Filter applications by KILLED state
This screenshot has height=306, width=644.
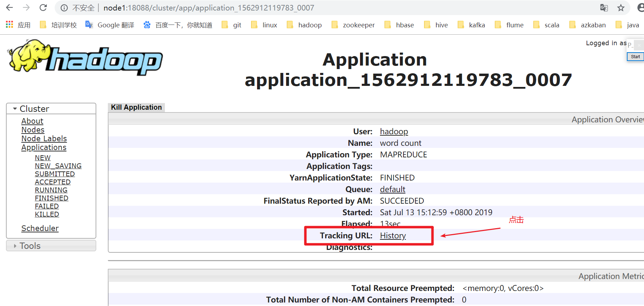(x=47, y=214)
